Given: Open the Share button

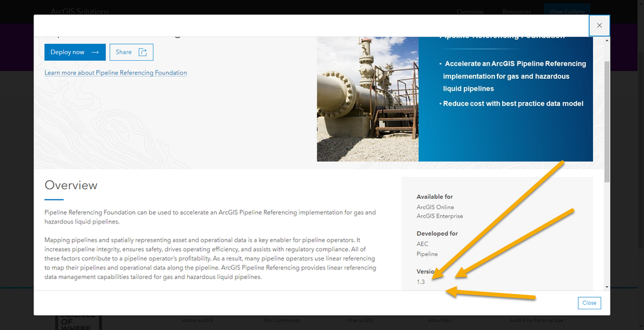Looking at the screenshot, I should pyautogui.click(x=132, y=52).
